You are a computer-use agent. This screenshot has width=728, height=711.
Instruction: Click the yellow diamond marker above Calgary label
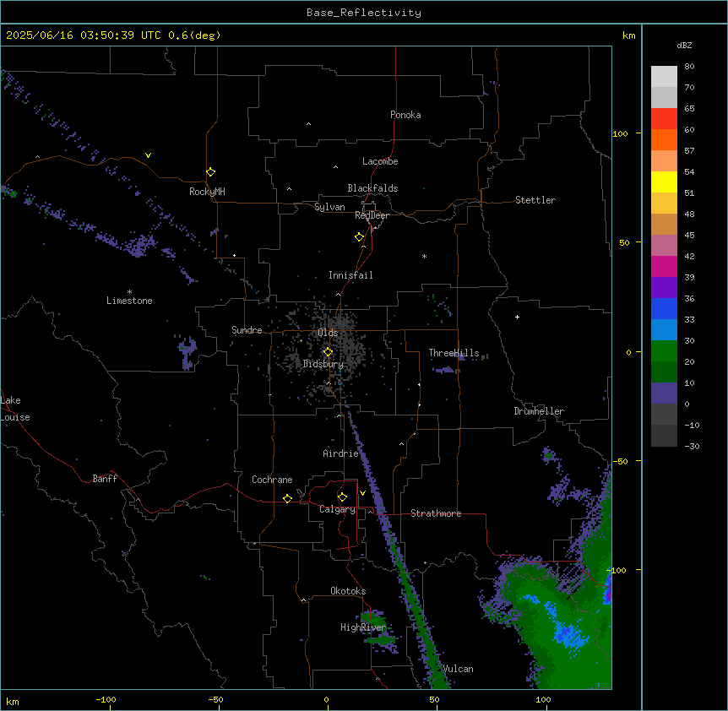pos(342,497)
